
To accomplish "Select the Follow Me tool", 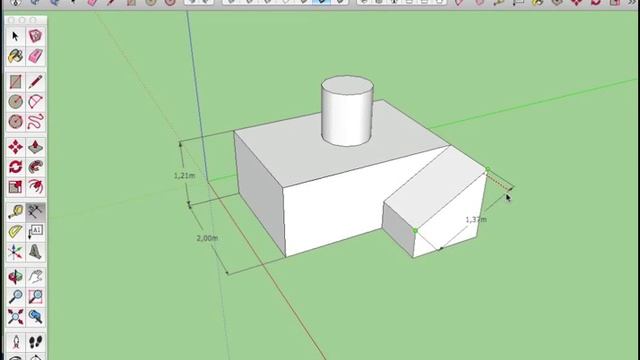I will click(x=36, y=167).
